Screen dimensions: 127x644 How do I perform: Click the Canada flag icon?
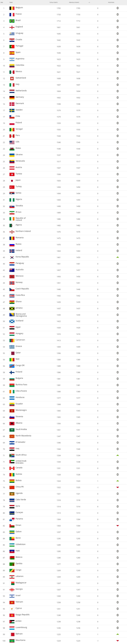pos(12,468)
